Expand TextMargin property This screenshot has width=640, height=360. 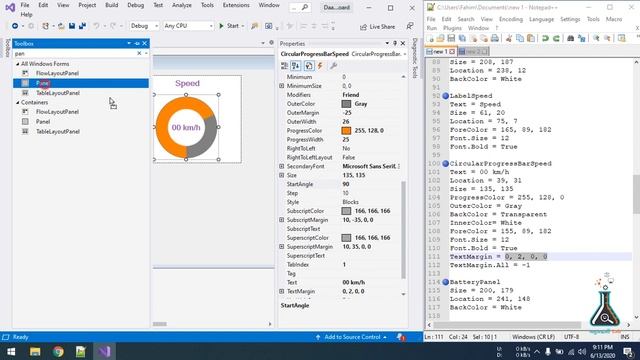pos(282,291)
